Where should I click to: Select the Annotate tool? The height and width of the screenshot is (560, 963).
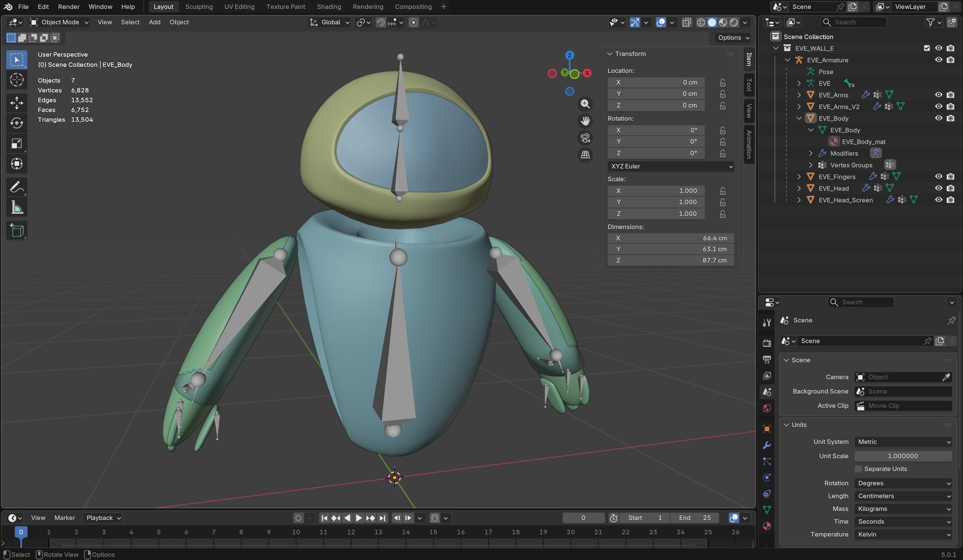coord(17,187)
